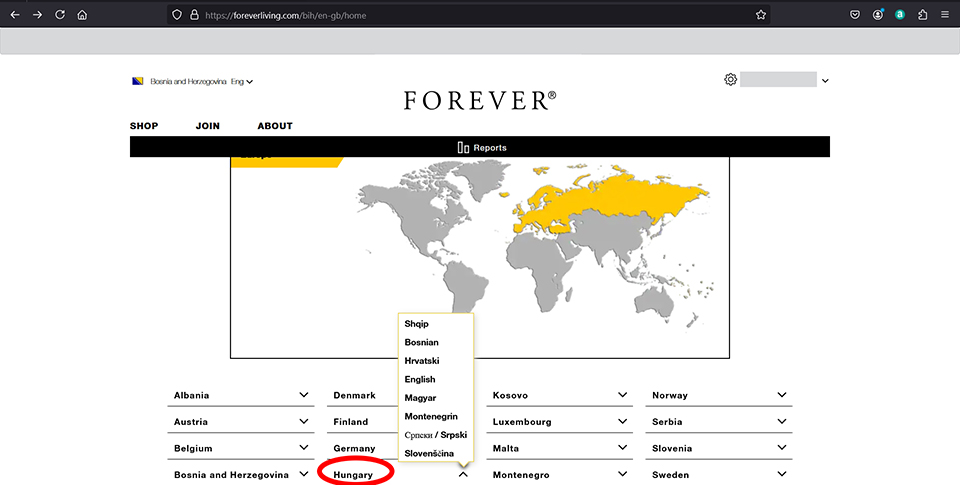The width and height of the screenshot is (960, 485).
Task: Select Српски / Srpski language option
Action: (436, 435)
